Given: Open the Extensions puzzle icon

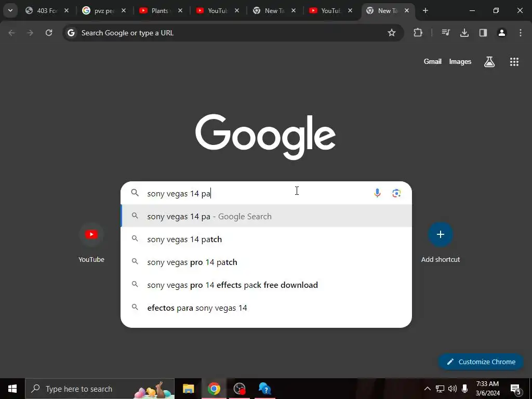Looking at the screenshot, I should coord(418,33).
